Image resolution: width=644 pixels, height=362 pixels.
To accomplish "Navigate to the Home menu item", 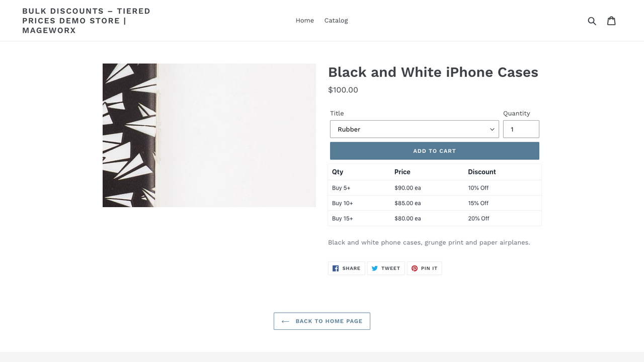I will (x=304, y=21).
